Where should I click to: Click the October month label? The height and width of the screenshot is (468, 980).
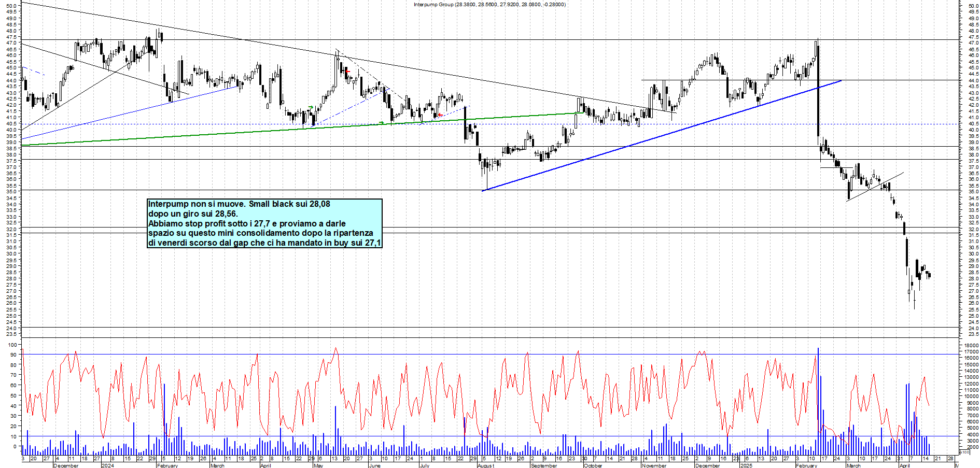pyautogui.click(x=593, y=465)
